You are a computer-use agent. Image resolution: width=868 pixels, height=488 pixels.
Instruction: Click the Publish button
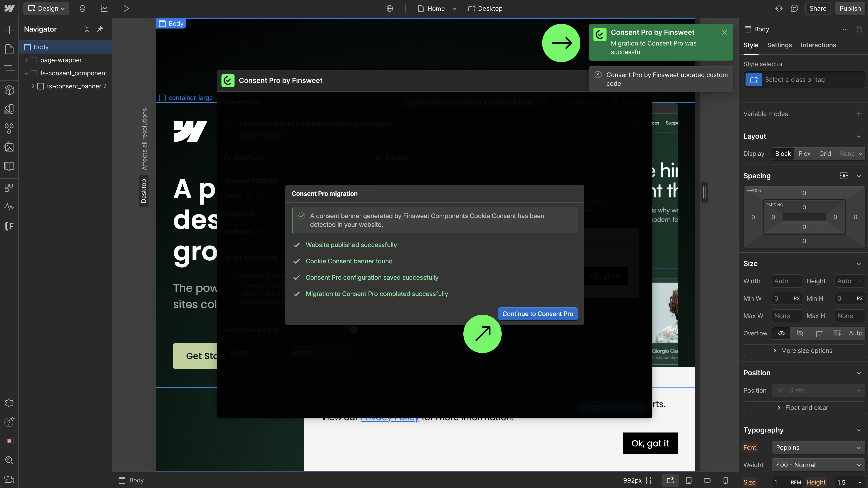(850, 8)
